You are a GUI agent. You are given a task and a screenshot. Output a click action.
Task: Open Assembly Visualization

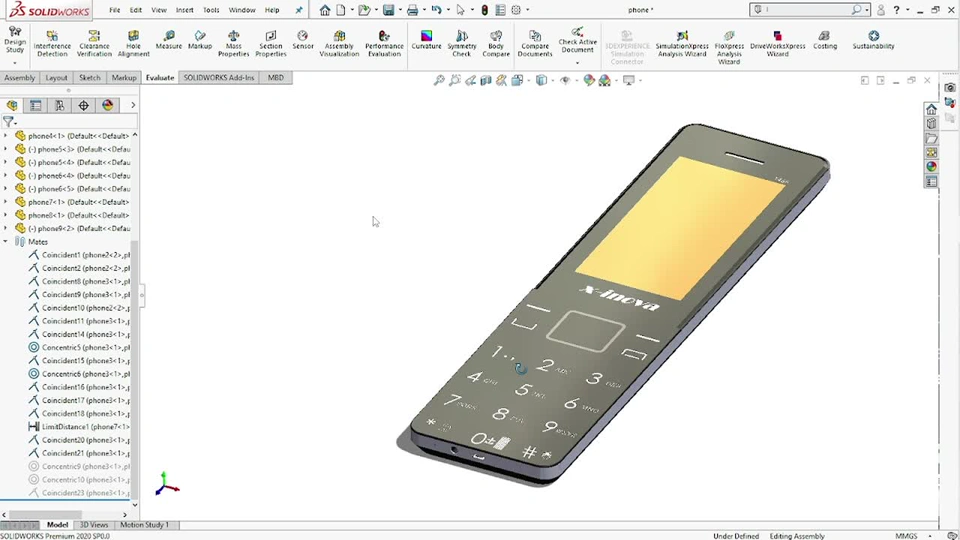point(339,43)
